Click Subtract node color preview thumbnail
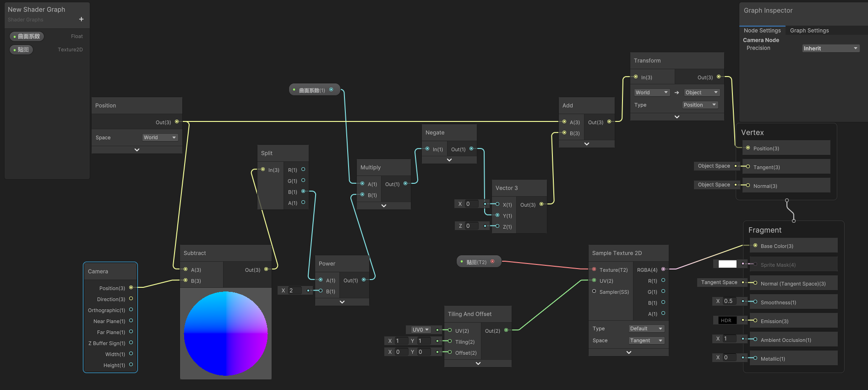This screenshot has width=868, height=390. pos(226,334)
